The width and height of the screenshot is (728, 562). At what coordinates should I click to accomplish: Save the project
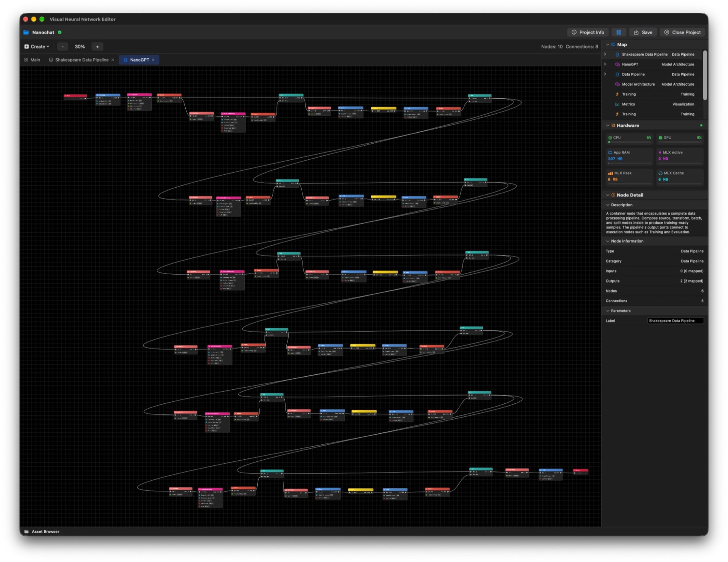(x=643, y=32)
